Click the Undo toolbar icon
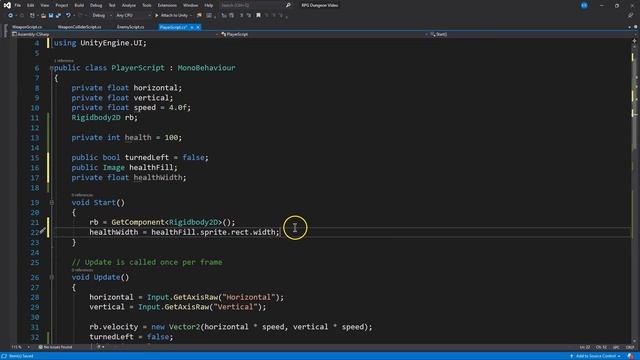Image resolution: width=640 pixels, height=360 pixels. point(68,16)
